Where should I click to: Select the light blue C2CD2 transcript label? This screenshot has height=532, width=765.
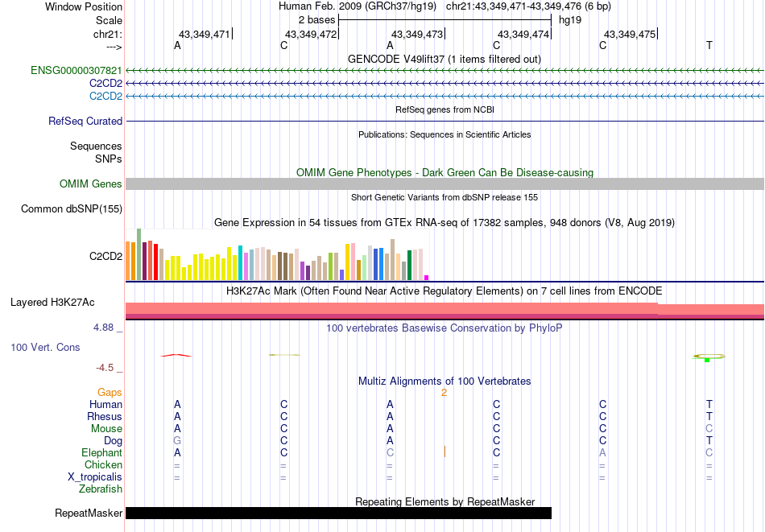[105, 96]
